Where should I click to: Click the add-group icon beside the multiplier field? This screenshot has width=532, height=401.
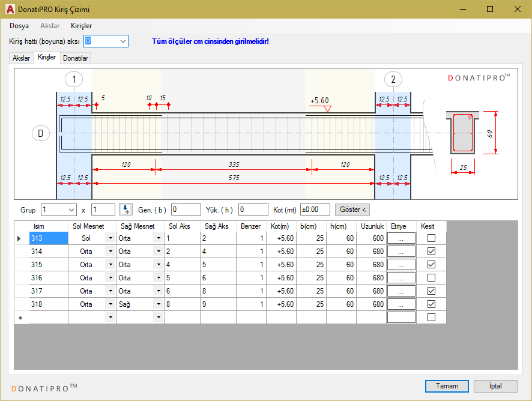click(125, 210)
